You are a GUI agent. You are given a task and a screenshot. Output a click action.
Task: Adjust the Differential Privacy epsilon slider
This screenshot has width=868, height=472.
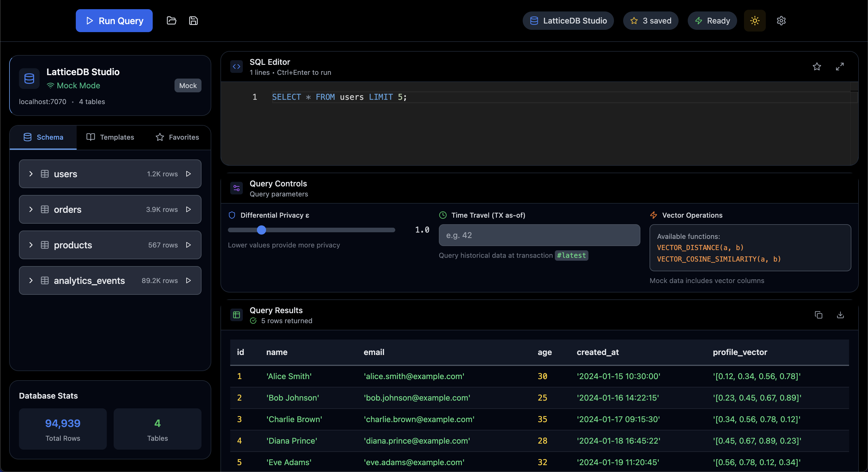click(x=261, y=230)
